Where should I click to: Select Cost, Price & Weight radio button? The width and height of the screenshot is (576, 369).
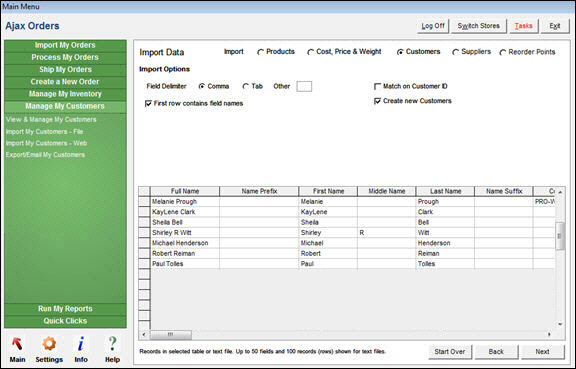pyautogui.click(x=310, y=52)
